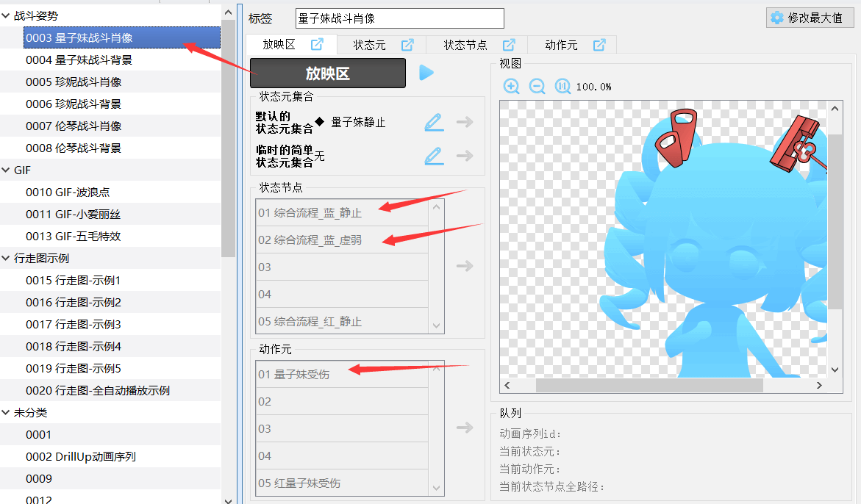Pop out the 状态元 tab window icon
Image resolution: width=861 pixels, height=504 pixels.
[x=407, y=45]
